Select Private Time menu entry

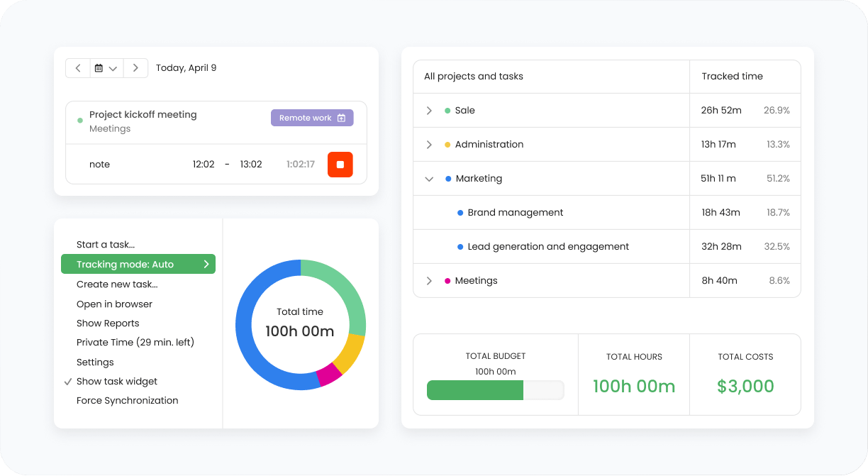click(135, 343)
